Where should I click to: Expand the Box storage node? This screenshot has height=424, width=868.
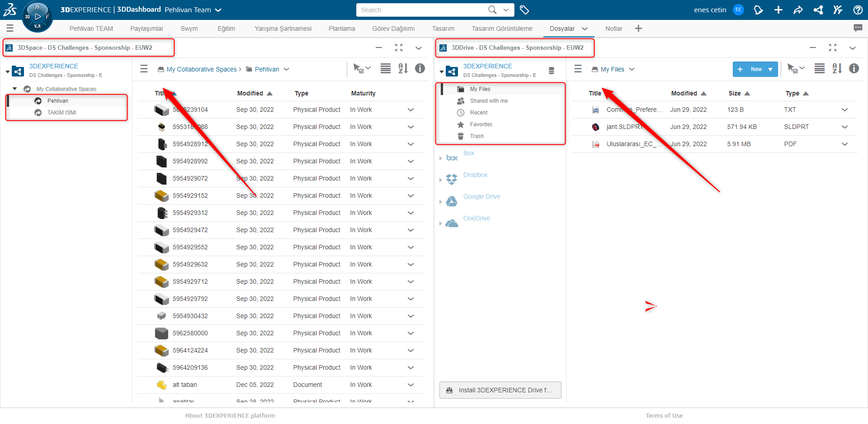click(x=441, y=158)
